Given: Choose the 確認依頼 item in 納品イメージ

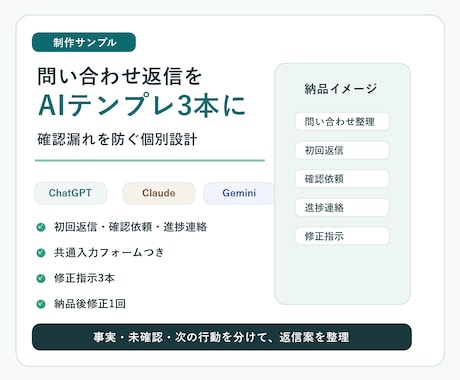Looking at the screenshot, I should (342, 179).
